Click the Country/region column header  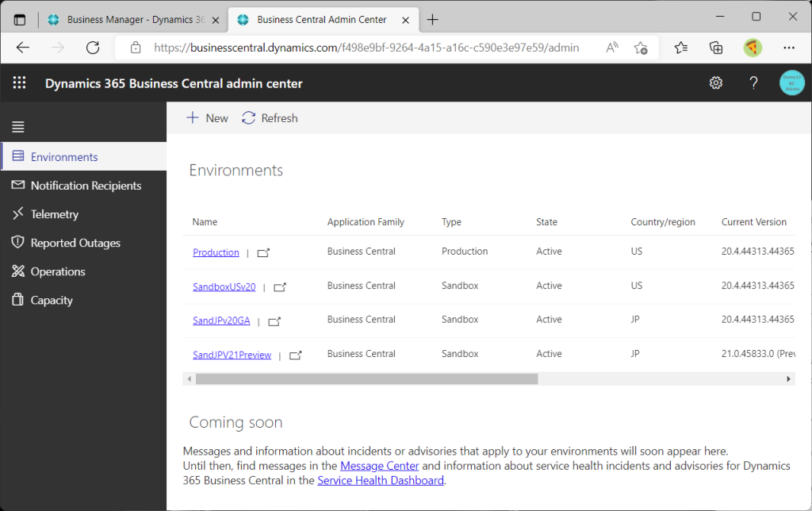(663, 222)
